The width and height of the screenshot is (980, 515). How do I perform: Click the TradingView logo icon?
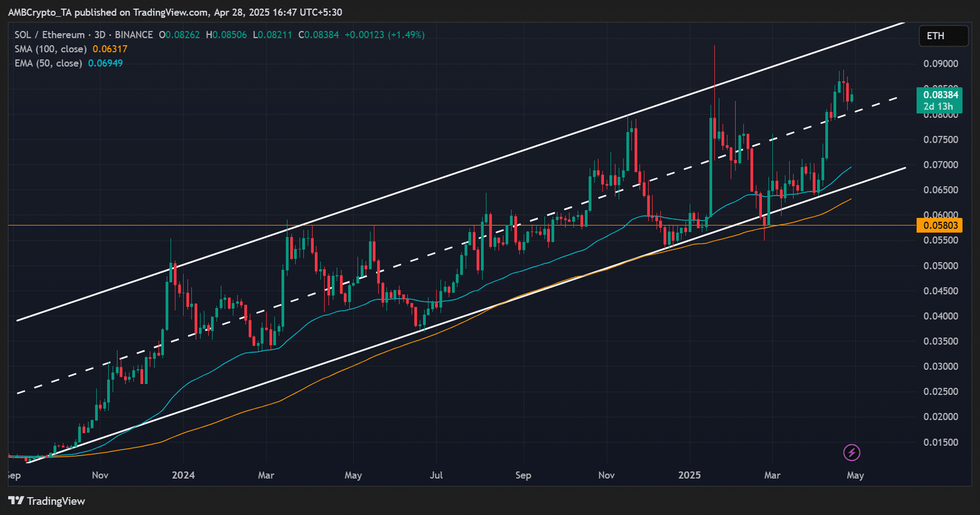click(16, 501)
